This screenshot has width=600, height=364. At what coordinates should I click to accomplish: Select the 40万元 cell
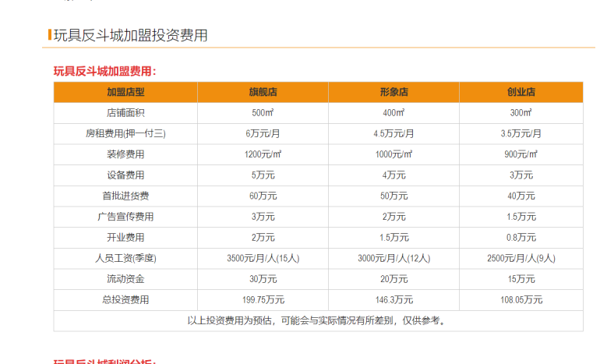coord(521,196)
